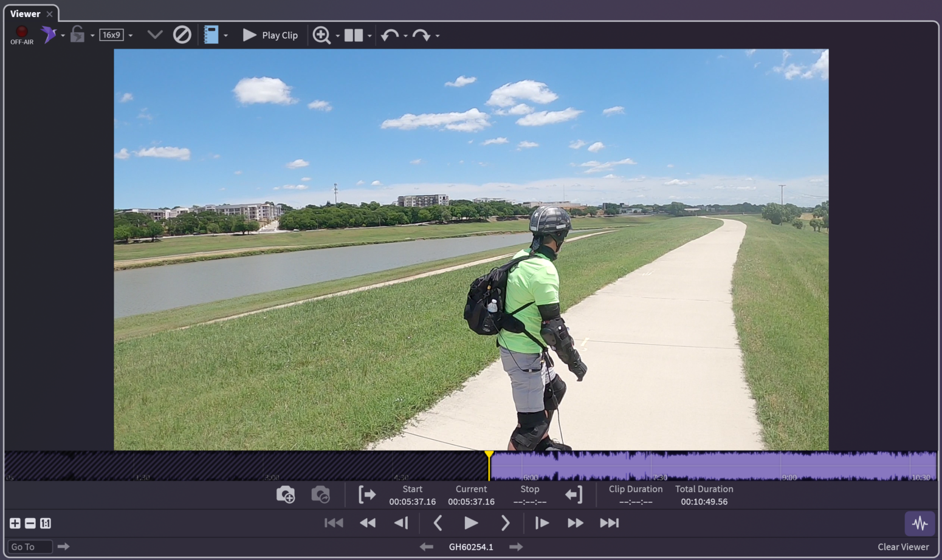Viewport: 942px width, 560px height.
Task: Open the redo history dropdown arrow
Action: point(438,36)
